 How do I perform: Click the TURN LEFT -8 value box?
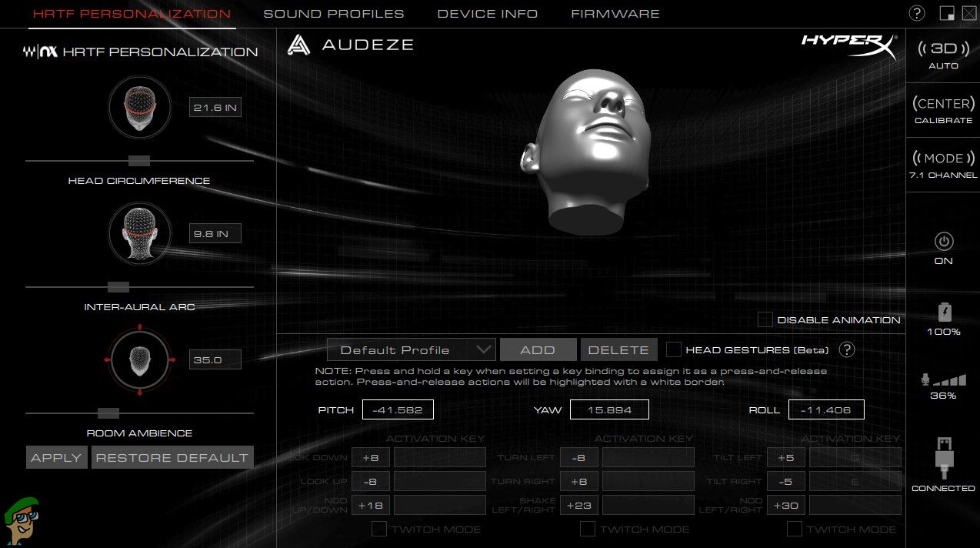[578, 457]
